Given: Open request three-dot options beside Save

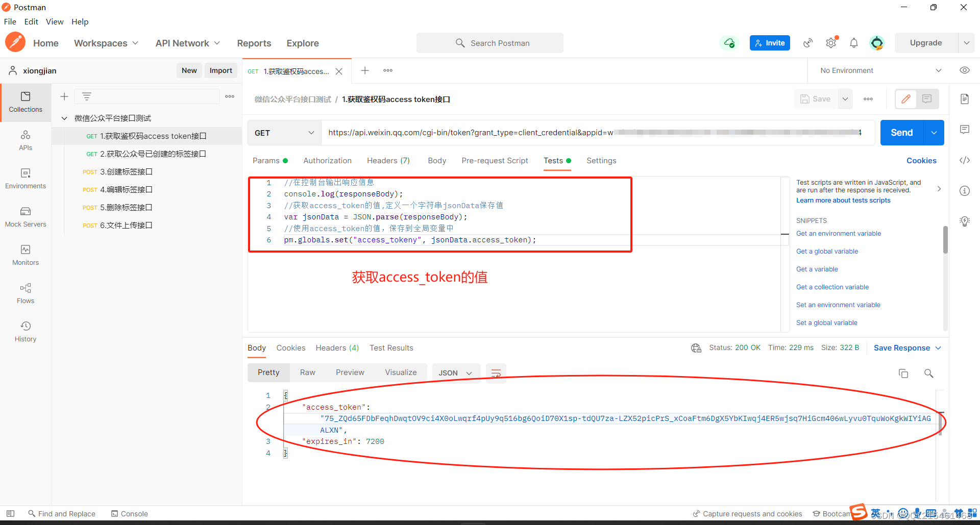Looking at the screenshot, I should tap(868, 99).
